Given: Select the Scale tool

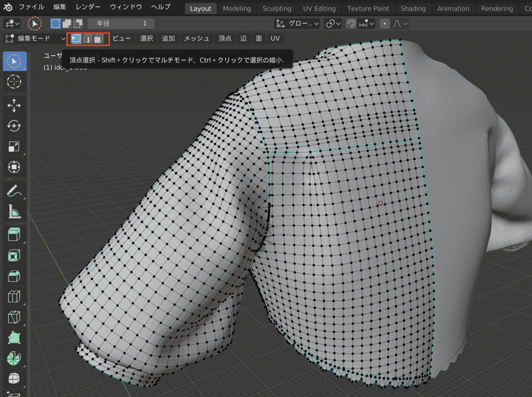Looking at the screenshot, I should (14, 146).
